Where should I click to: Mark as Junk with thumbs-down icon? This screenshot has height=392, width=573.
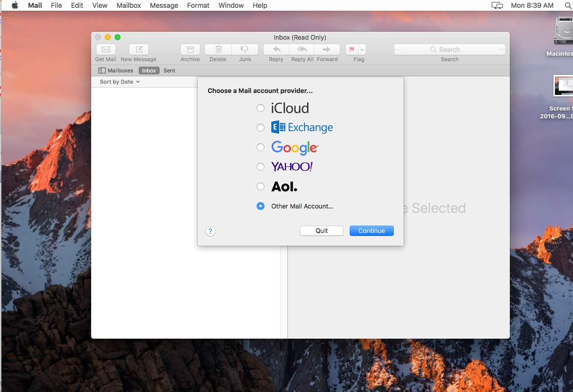tap(245, 49)
